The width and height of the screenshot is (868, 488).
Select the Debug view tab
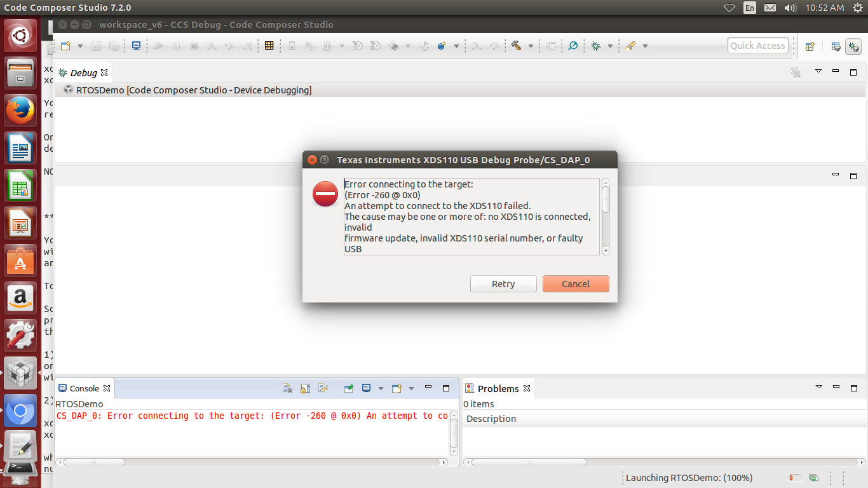click(x=83, y=72)
